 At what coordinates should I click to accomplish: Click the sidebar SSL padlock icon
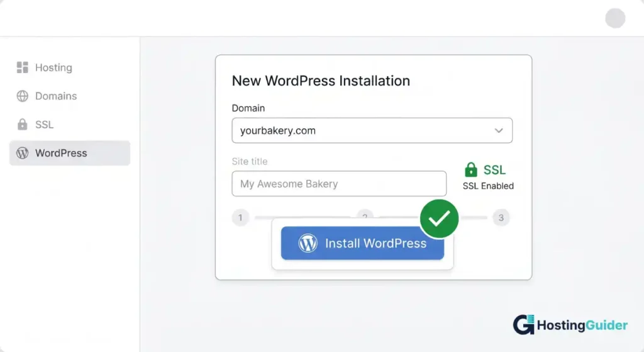click(22, 124)
